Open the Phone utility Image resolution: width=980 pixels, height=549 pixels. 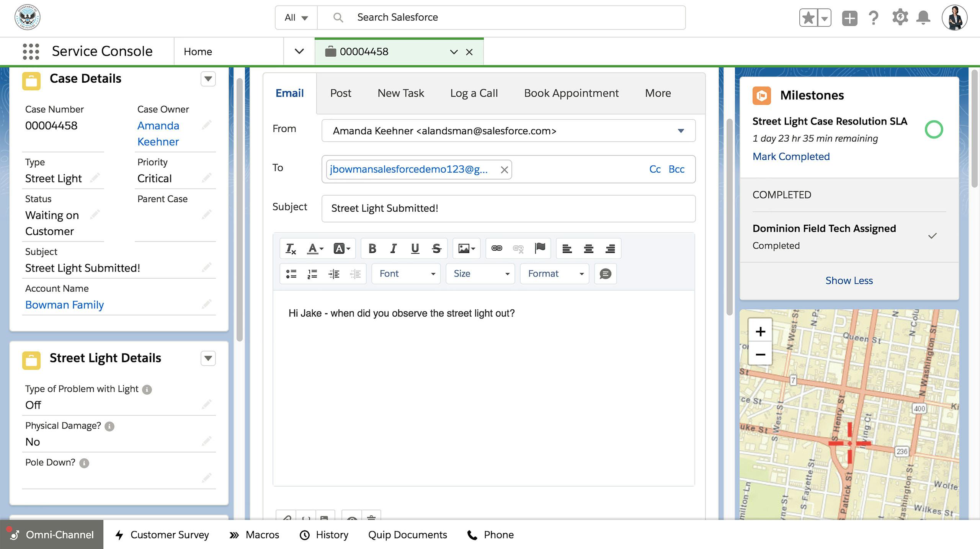point(490,534)
